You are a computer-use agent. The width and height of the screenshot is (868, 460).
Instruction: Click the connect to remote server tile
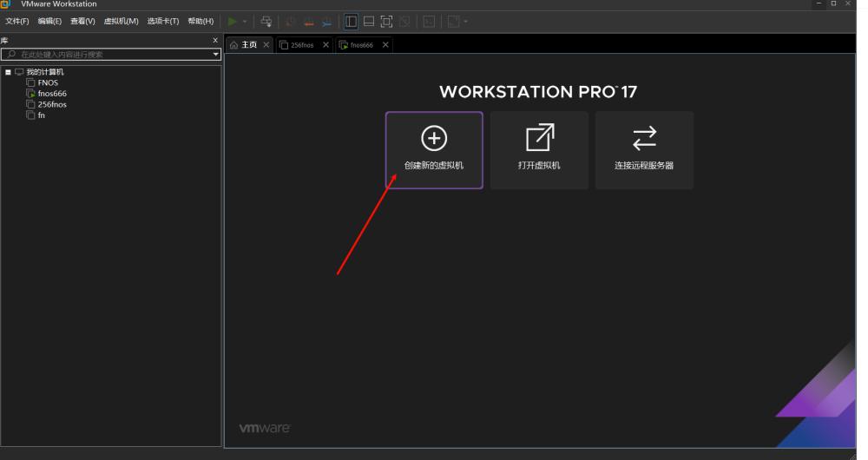[x=644, y=150]
